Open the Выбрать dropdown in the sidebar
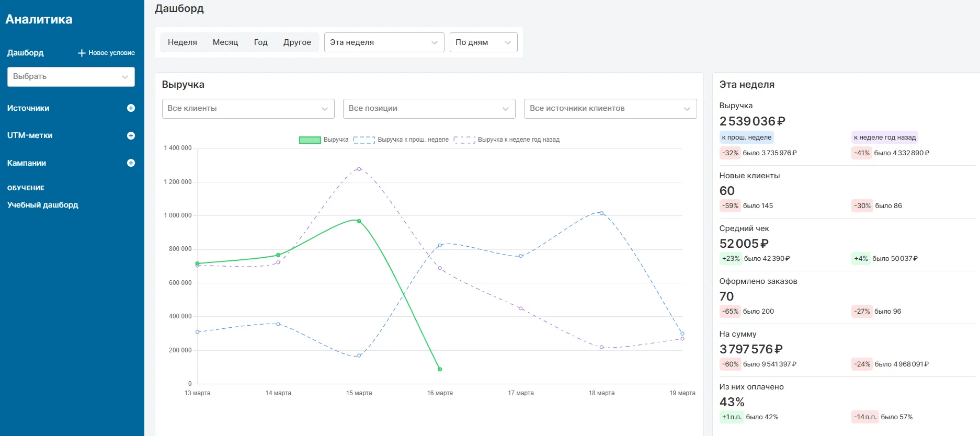Image resolution: width=980 pixels, height=436 pixels. point(71,77)
